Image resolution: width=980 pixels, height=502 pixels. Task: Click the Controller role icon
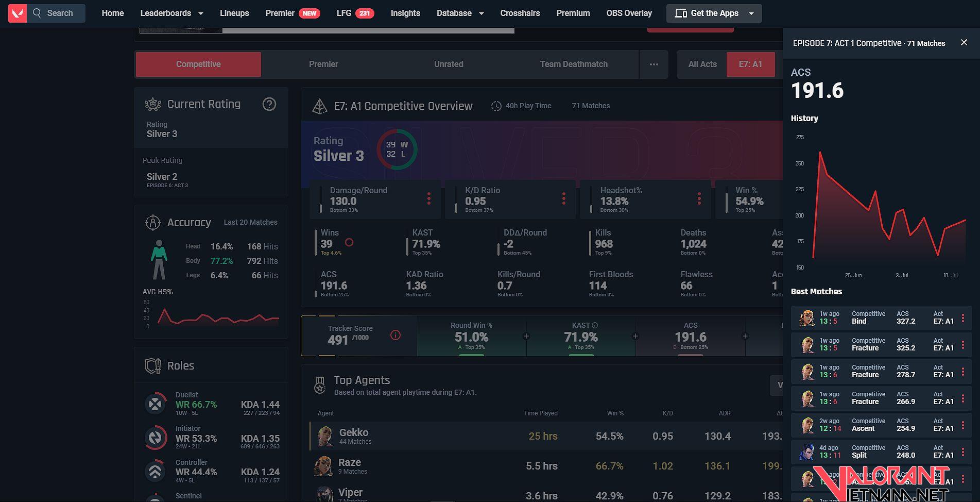click(155, 471)
